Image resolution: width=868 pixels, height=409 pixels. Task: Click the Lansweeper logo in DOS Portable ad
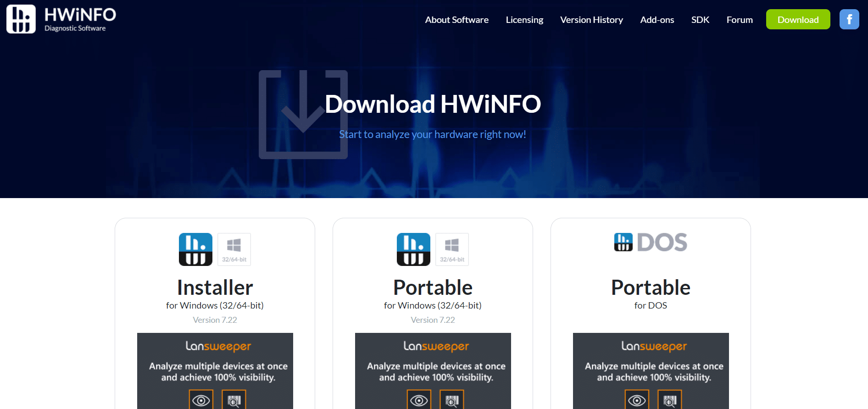(x=654, y=346)
